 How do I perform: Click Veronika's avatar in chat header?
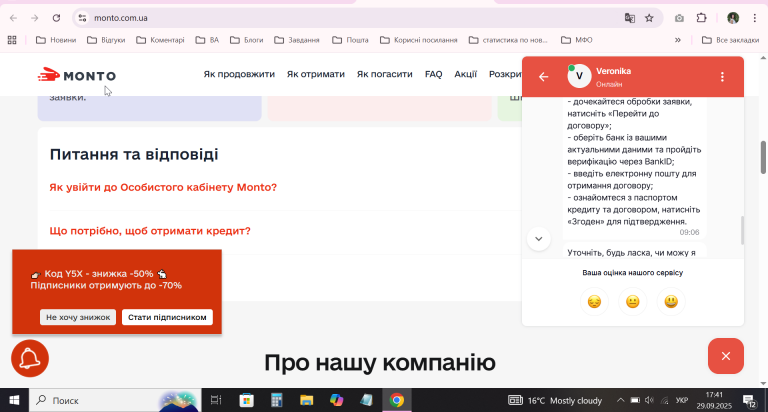pos(579,76)
